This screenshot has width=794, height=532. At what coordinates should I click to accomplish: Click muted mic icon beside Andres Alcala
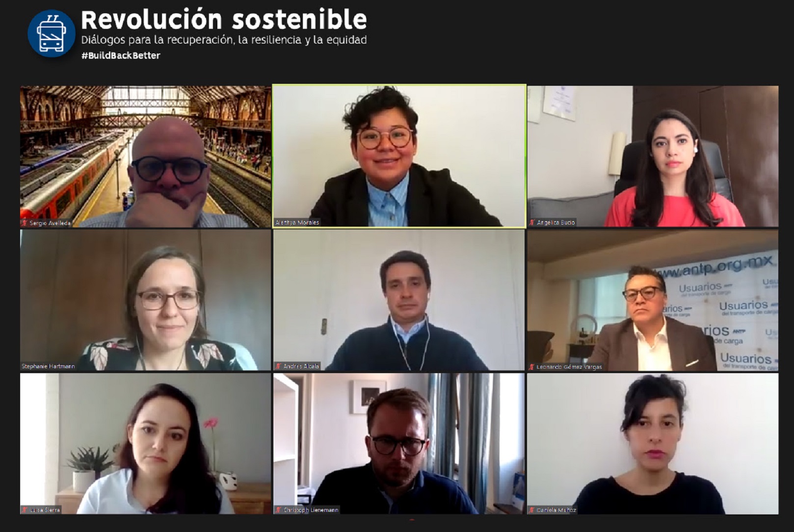click(278, 366)
